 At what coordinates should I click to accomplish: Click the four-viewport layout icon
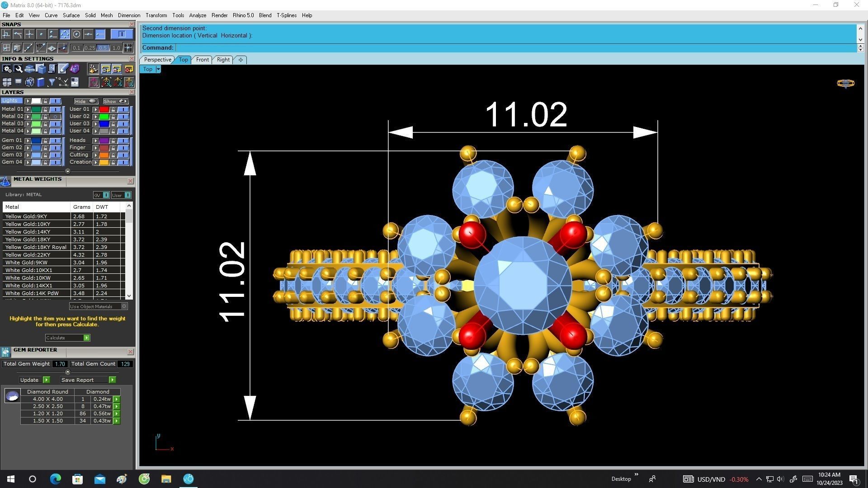7,82
